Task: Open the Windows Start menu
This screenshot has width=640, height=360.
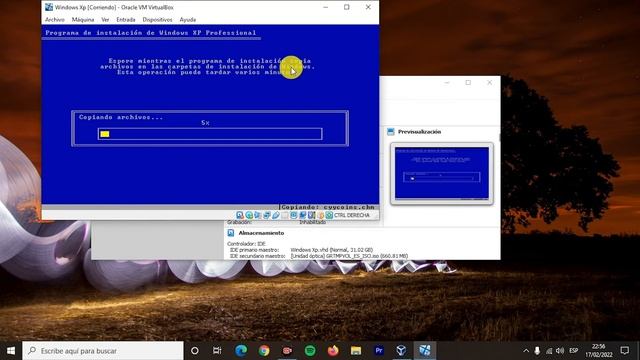Action: coord(11,351)
